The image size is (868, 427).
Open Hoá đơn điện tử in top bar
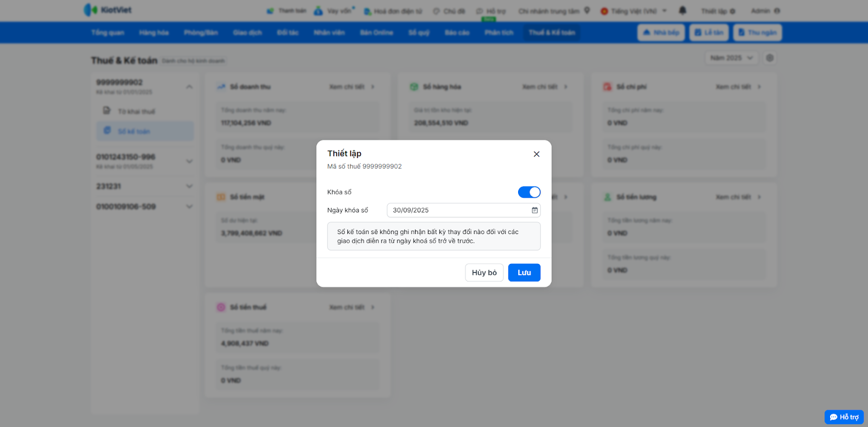click(x=393, y=11)
